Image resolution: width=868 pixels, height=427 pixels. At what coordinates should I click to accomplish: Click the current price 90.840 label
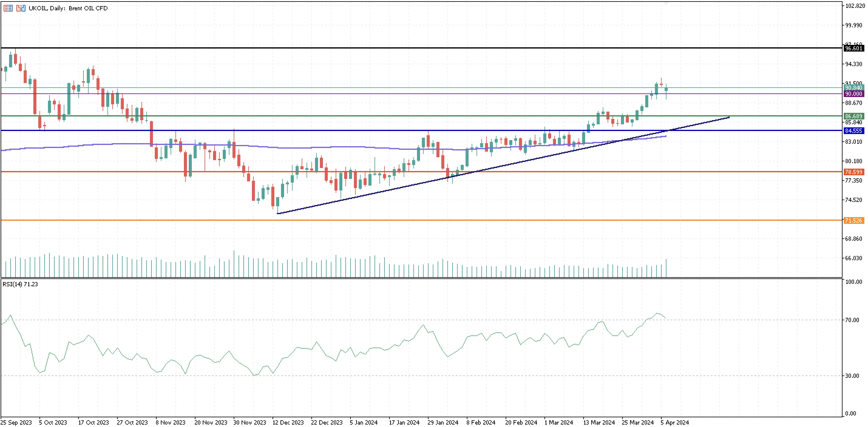853,88
